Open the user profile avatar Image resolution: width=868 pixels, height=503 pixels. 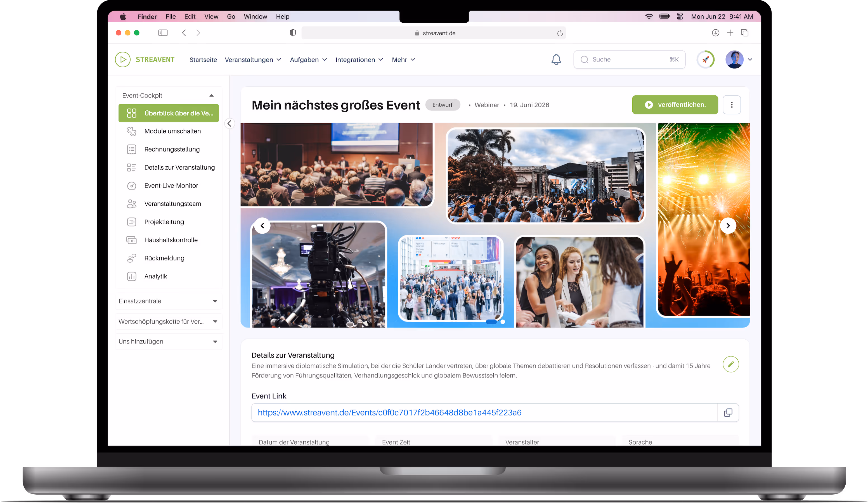click(734, 60)
